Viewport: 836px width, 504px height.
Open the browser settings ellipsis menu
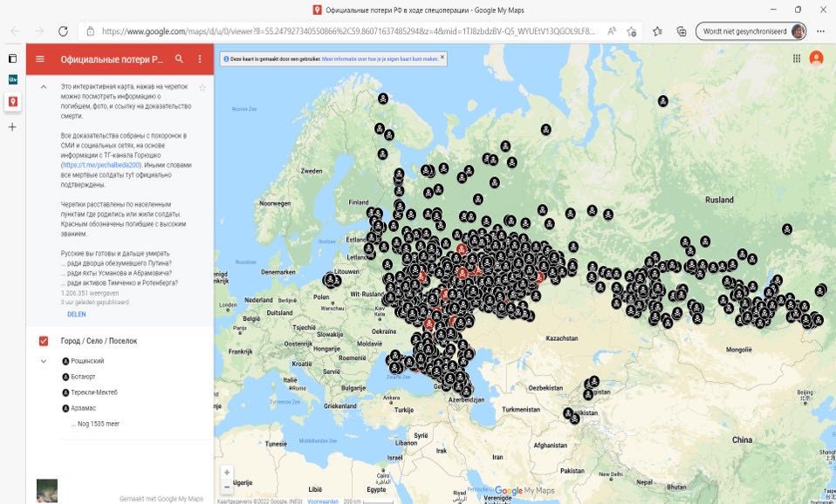[x=819, y=31]
